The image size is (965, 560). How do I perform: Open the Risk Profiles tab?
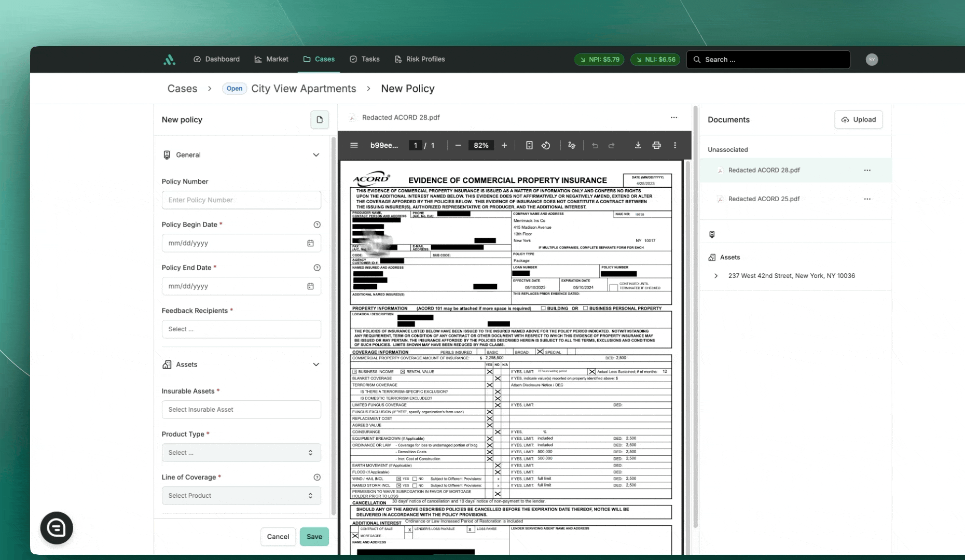(x=420, y=59)
